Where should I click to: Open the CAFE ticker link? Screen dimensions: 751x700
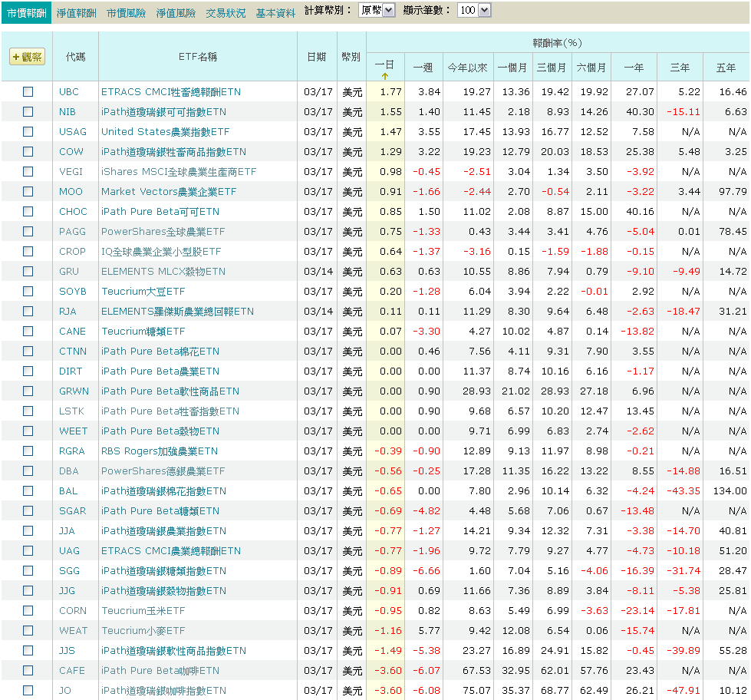pos(72,670)
